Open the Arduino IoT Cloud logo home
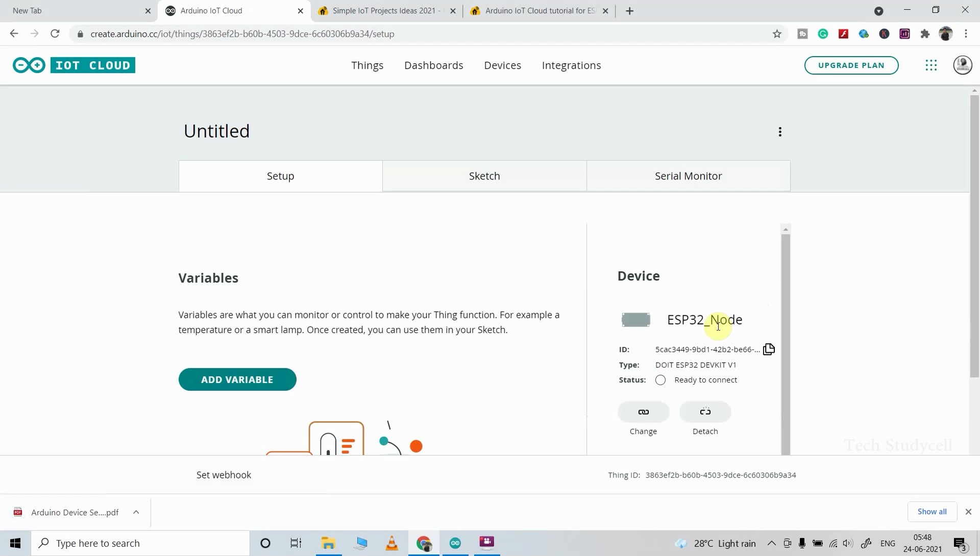The height and width of the screenshot is (556, 980). point(74,65)
